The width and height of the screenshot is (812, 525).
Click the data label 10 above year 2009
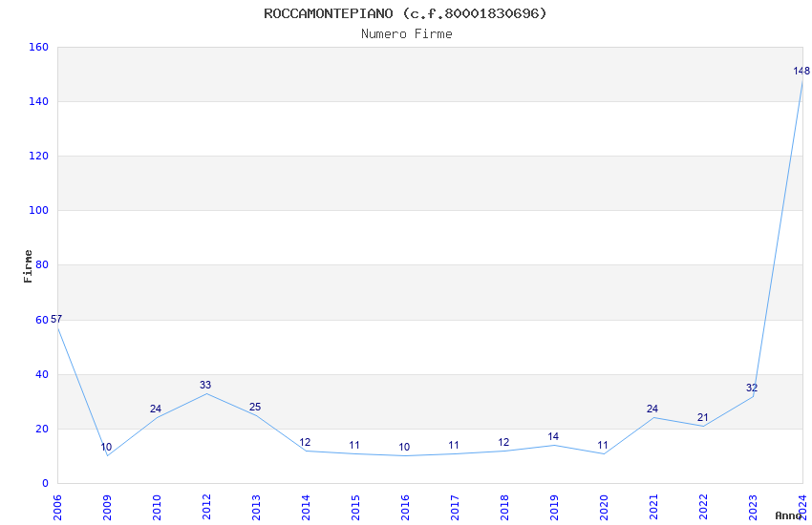(x=106, y=447)
